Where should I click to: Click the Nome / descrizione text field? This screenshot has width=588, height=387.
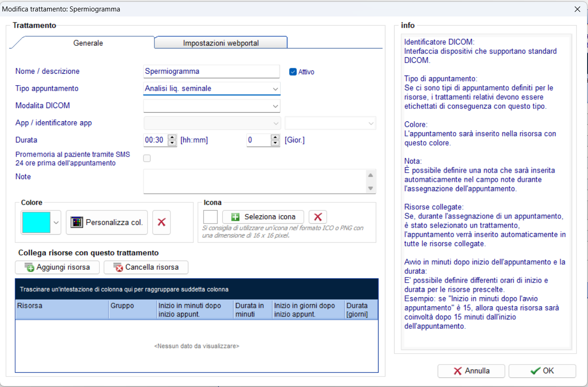[211, 71]
